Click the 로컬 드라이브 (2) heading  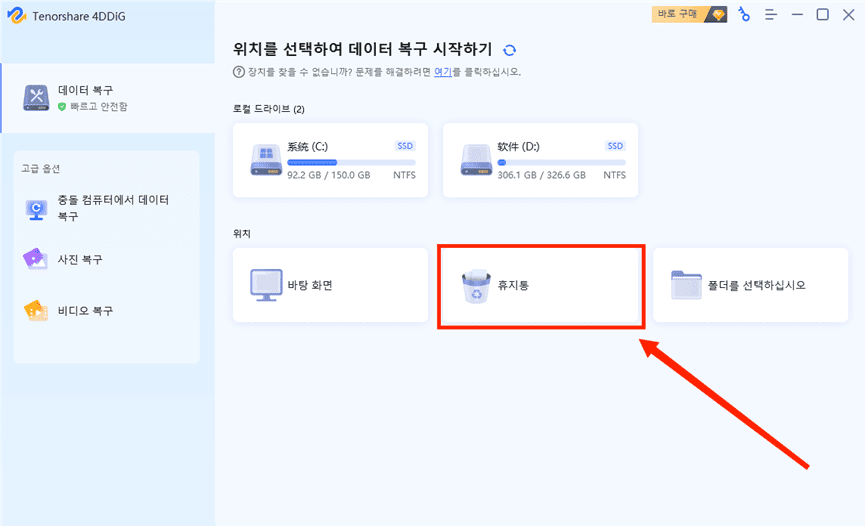(269, 109)
